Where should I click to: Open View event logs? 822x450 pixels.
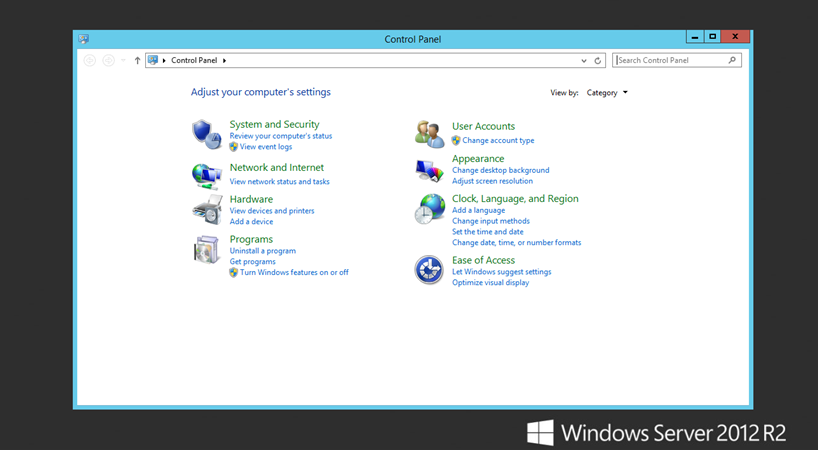(266, 147)
